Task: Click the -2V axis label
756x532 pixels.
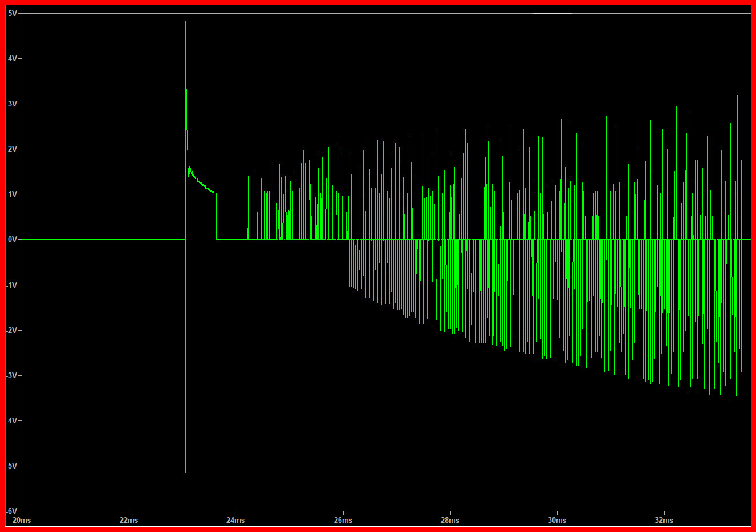Action: 11,330
